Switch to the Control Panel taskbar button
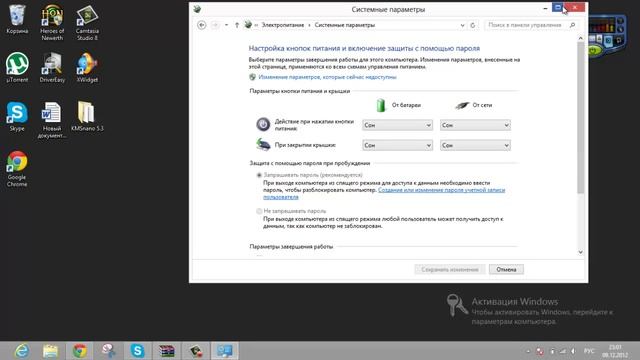 click(224, 351)
